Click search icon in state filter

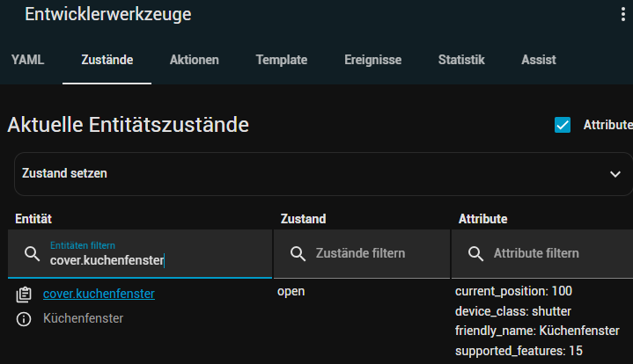point(298,253)
